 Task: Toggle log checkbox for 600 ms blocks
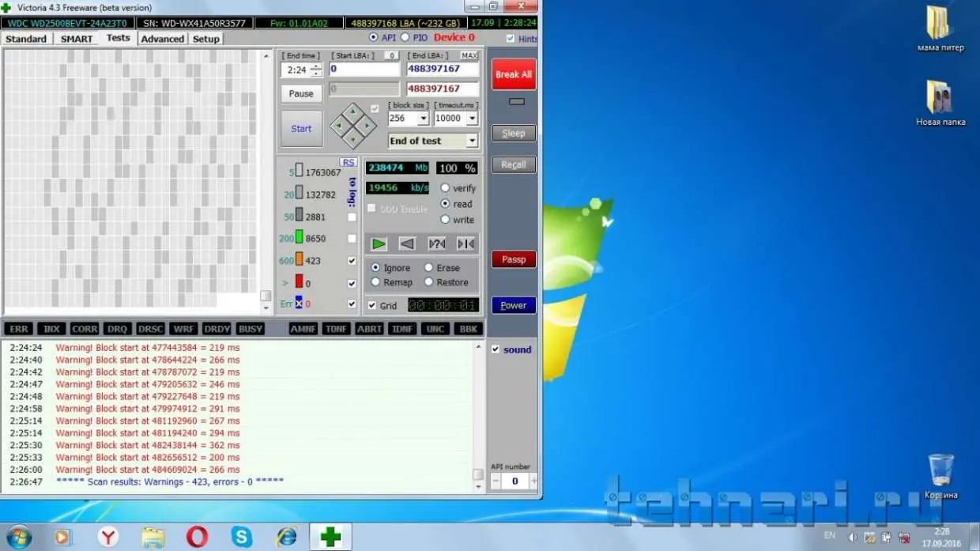(x=352, y=260)
